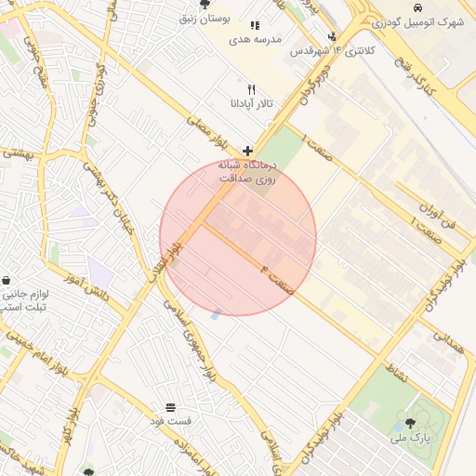
Task: Select the shopping basket icon near لوازم جانبی
Action: pos(6,281)
